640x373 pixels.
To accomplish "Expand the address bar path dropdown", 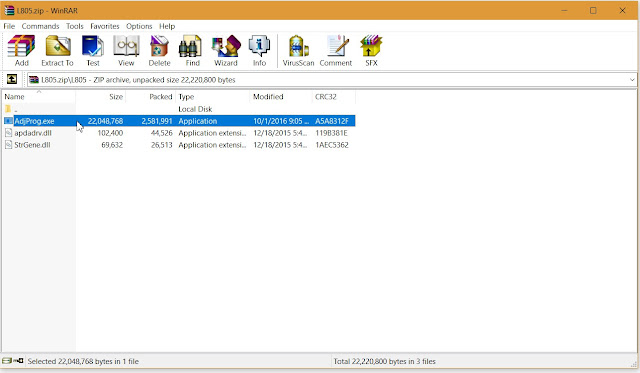I will (632, 80).
